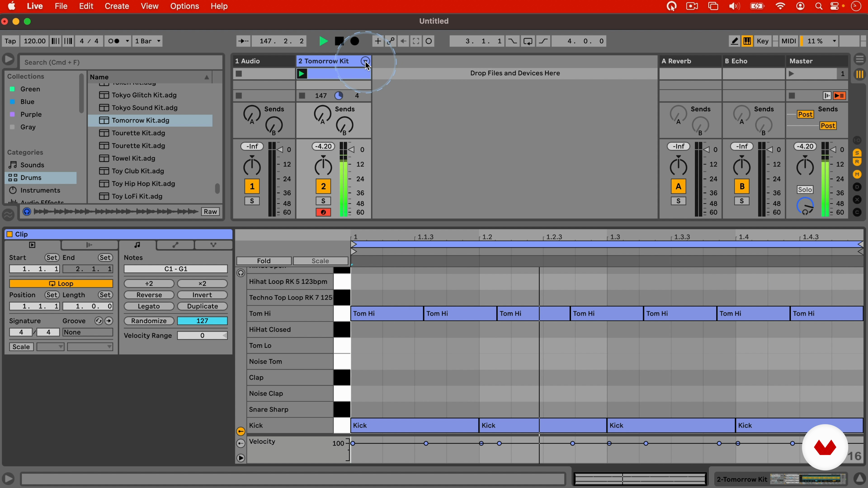Image resolution: width=868 pixels, height=488 pixels.
Task: Select Toy Club Kit.adg in browser
Action: pyautogui.click(x=138, y=171)
